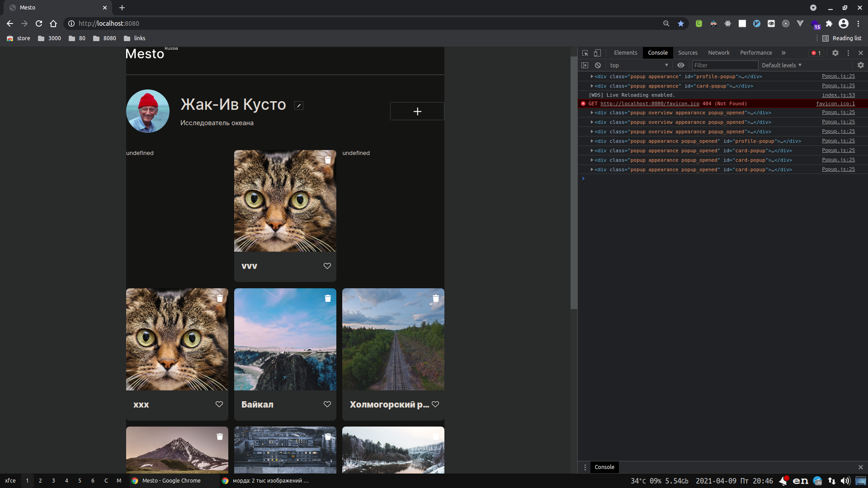
Task: Click the edit profile pencil icon
Action: (x=298, y=106)
